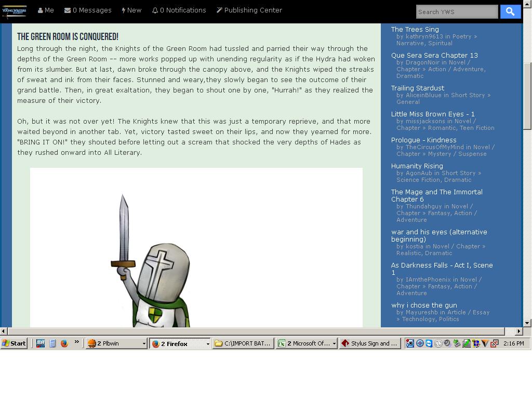Open Que Sera Sera Chapter 13
The width and height of the screenshot is (532, 399).
coord(434,55)
